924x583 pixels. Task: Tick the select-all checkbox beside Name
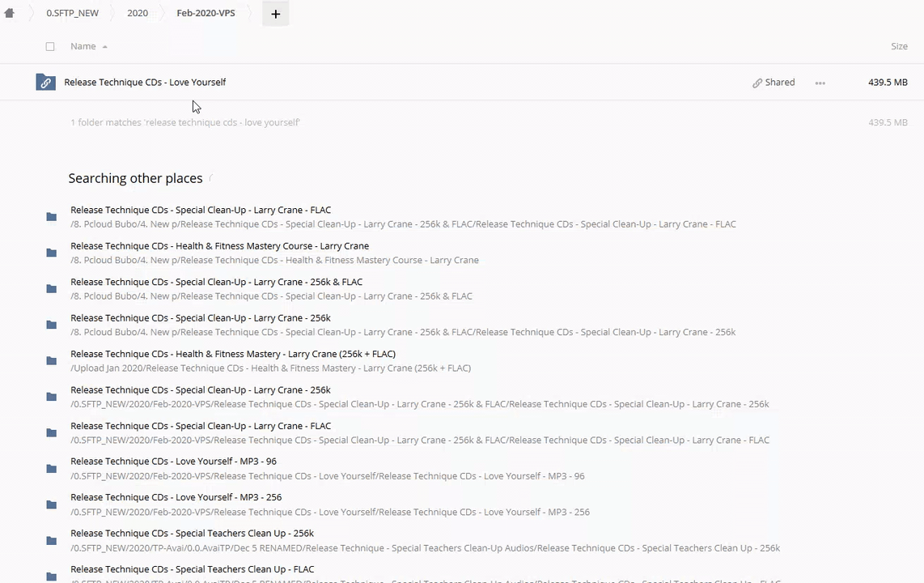point(50,47)
